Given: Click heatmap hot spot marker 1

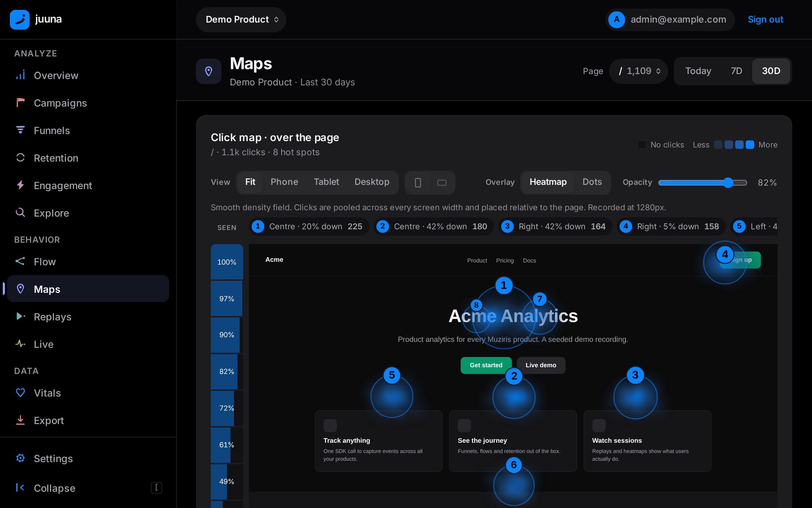Looking at the screenshot, I should pos(504,285).
